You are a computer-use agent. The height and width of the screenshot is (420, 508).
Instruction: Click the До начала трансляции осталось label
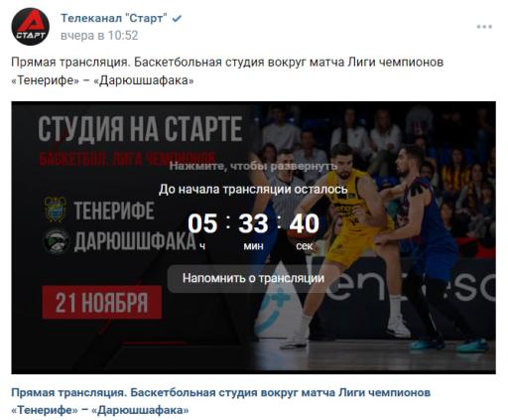point(253,190)
